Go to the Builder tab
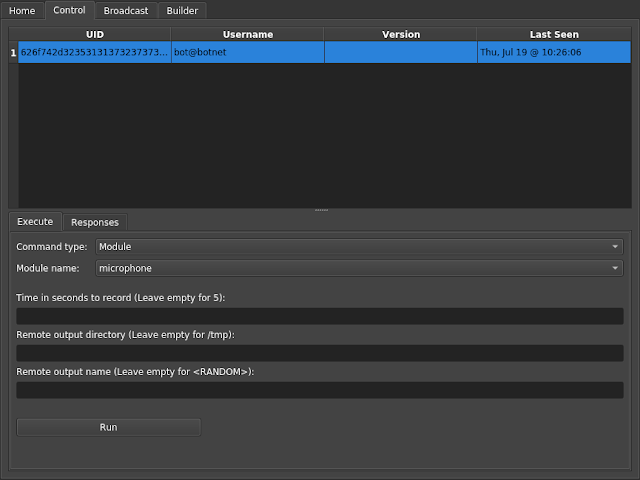Screen dimensions: 640x480 tap(182, 11)
